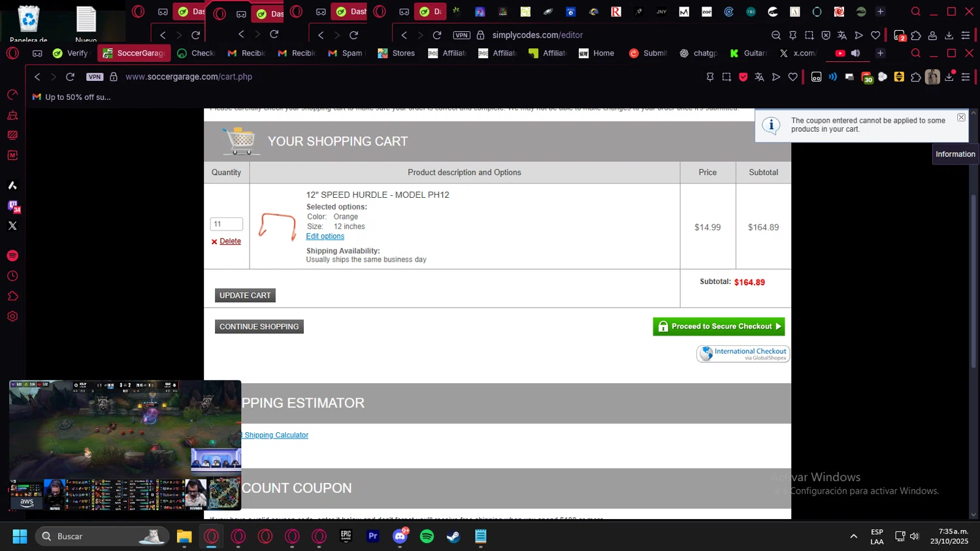Open the Windows Start menu

(x=20, y=536)
